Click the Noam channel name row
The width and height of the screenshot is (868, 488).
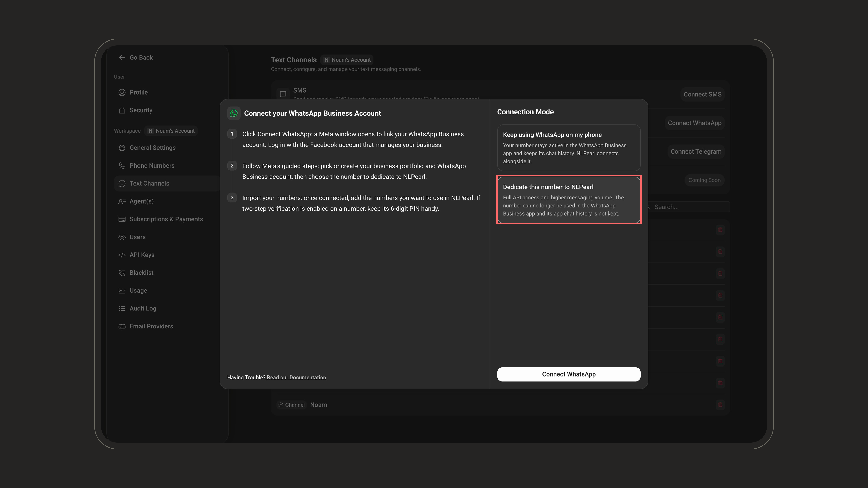pos(500,405)
